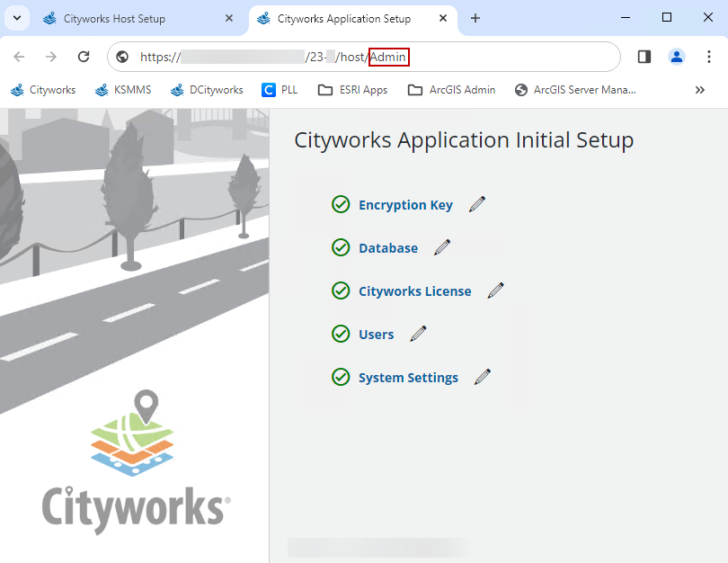Click the green checkmark beside Encryption Key
Screen dimensions: 728x563
click(x=341, y=204)
